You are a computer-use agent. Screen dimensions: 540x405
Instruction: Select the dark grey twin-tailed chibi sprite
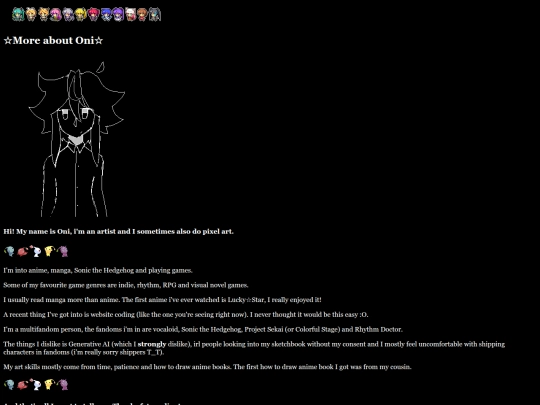(x=155, y=14)
